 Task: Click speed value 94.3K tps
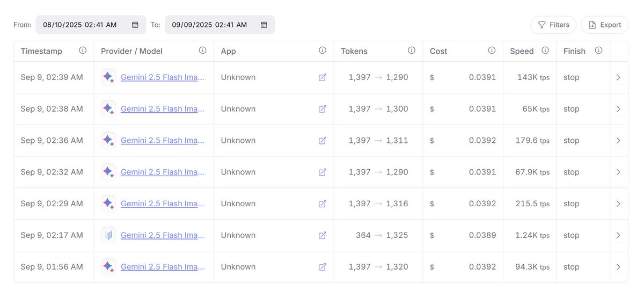(531, 267)
